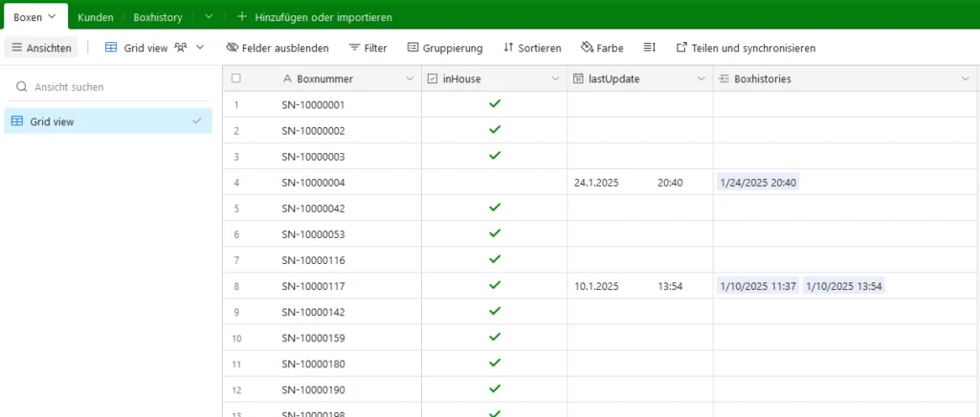Toggle inHouse checkbox for SN-10000002
Viewport: 980px width, 417px height.
495,130
